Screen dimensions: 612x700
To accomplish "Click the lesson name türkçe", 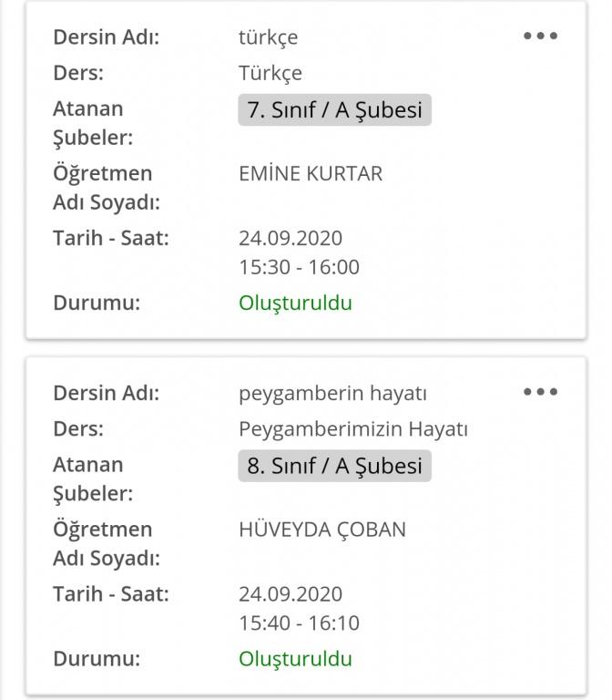I will pos(268,37).
